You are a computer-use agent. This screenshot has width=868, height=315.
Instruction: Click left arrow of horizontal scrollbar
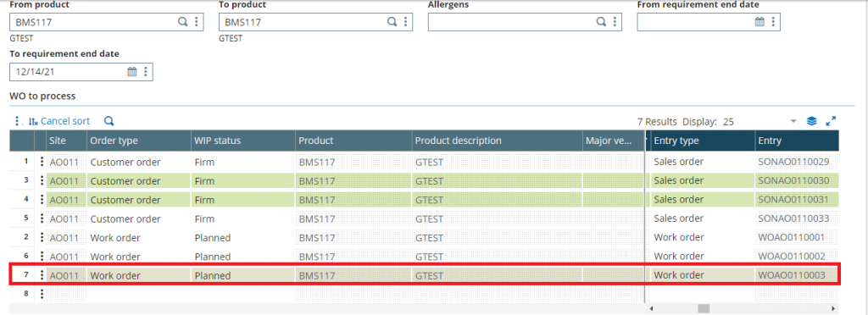[652, 308]
